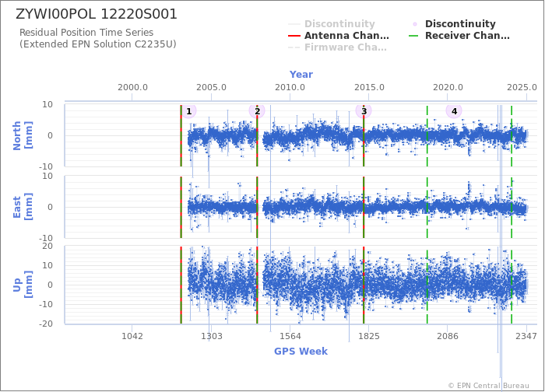545x392 pixels.
Task: Click the 2020.0 year tick label
Action: tap(448, 87)
